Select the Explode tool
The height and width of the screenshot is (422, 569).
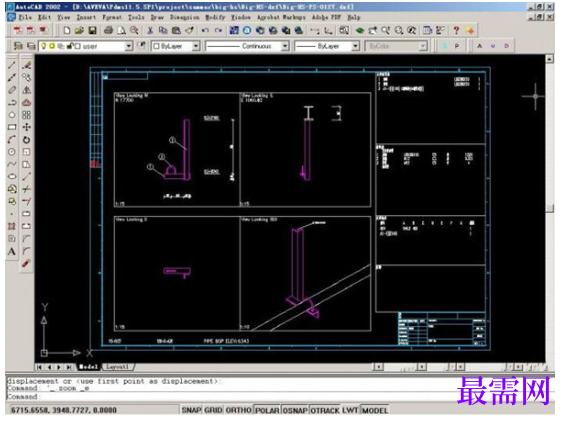26,263
